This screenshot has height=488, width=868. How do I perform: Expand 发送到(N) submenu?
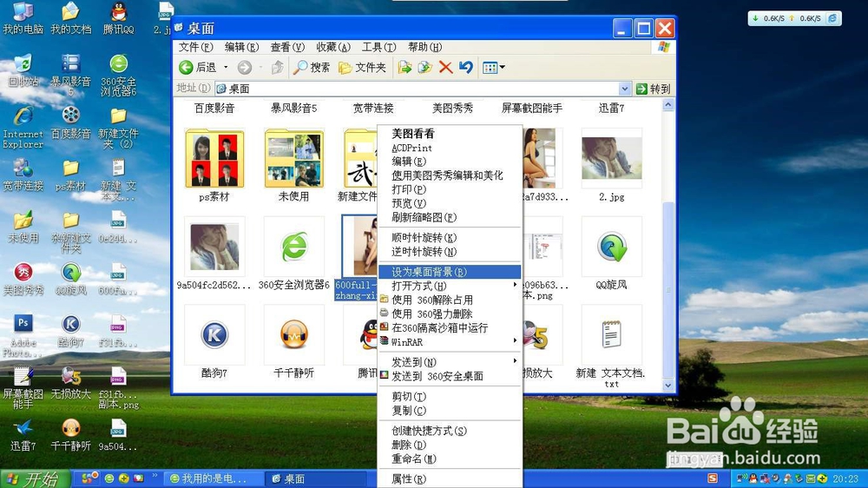[x=450, y=362]
